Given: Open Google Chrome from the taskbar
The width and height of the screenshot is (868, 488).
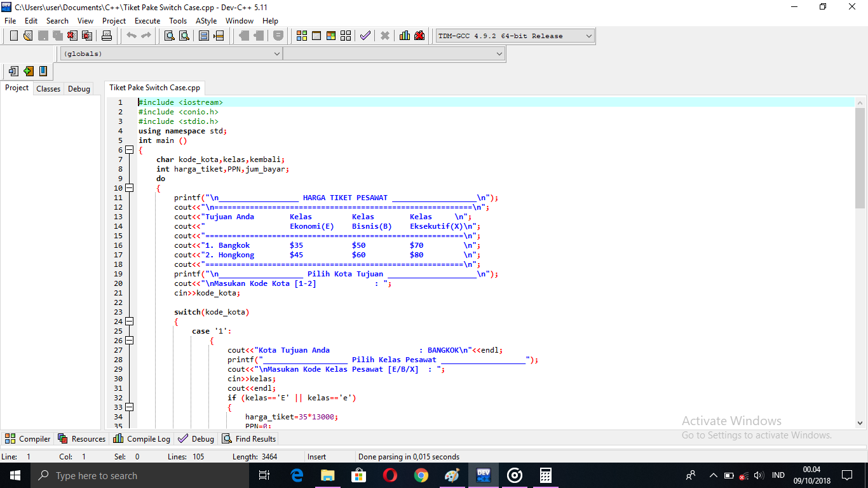Looking at the screenshot, I should (421, 475).
